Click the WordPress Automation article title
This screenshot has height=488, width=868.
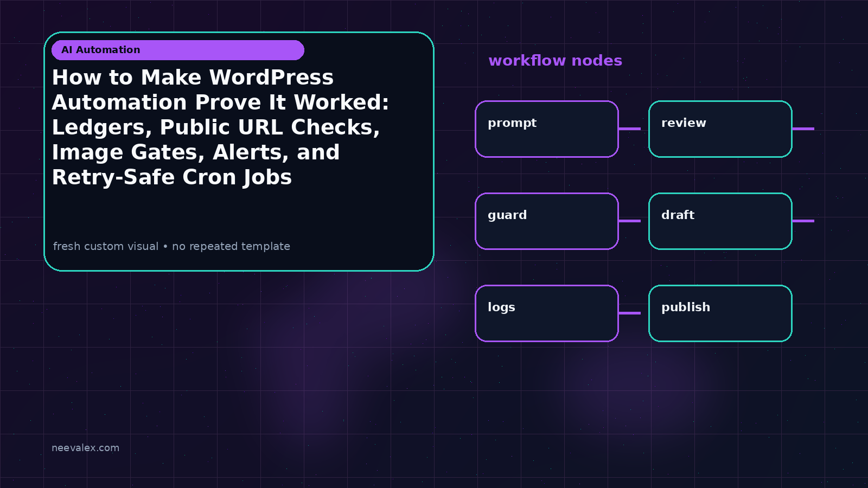220,127
